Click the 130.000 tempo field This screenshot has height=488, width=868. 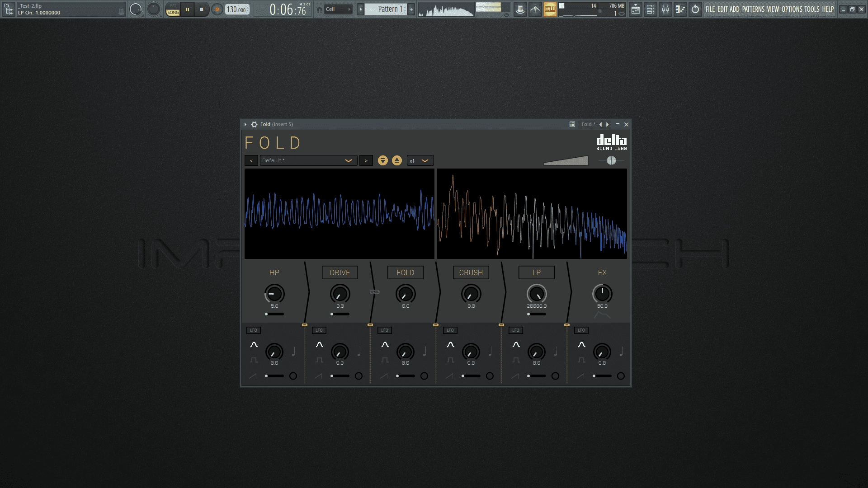click(x=237, y=9)
